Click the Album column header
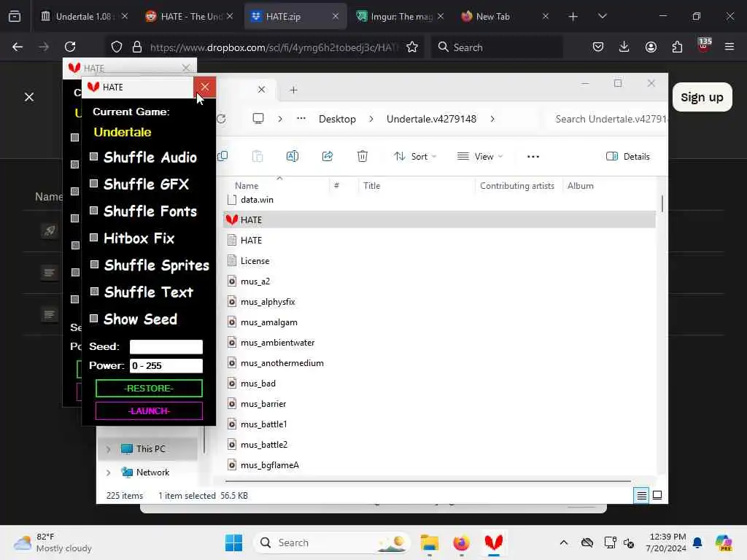 coord(580,186)
